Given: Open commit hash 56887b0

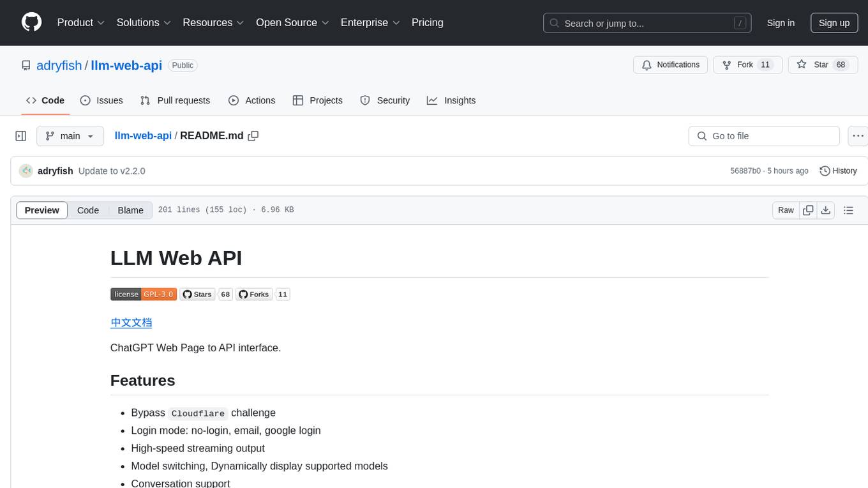Looking at the screenshot, I should tap(745, 171).
